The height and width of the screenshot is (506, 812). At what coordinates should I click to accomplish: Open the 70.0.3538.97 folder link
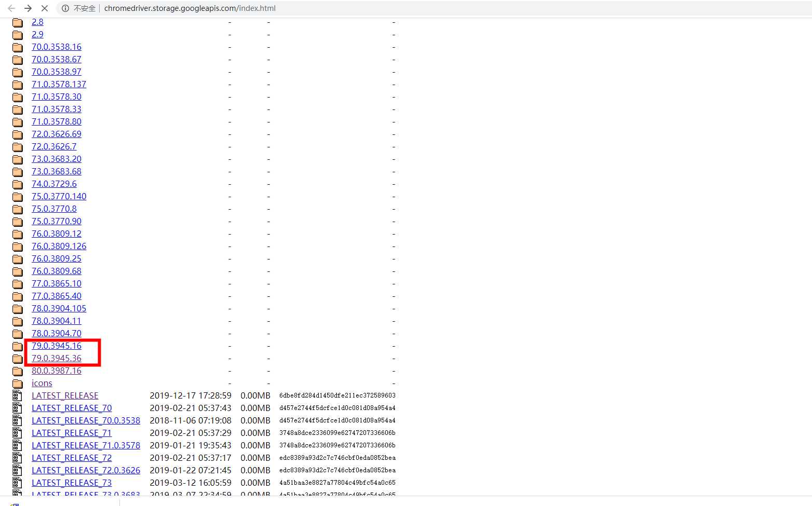coord(57,72)
